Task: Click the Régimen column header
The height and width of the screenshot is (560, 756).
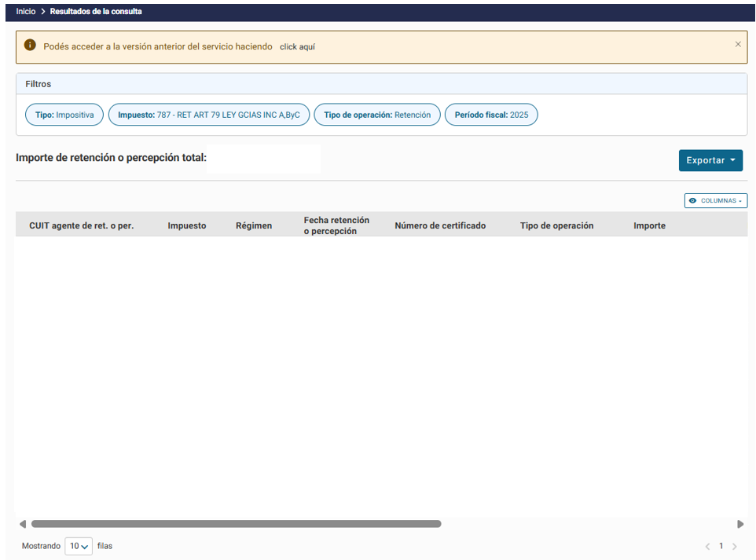Action: pos(254,225)
